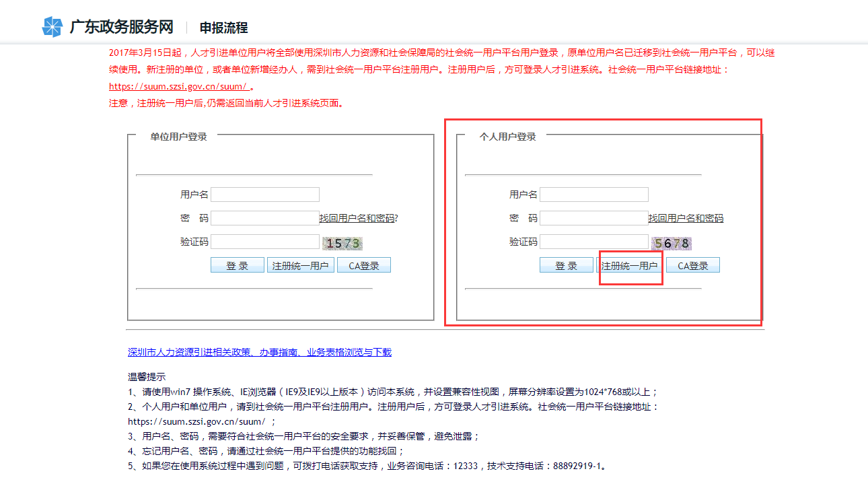Select the 申报流程 header item

(x=223, y=28)
